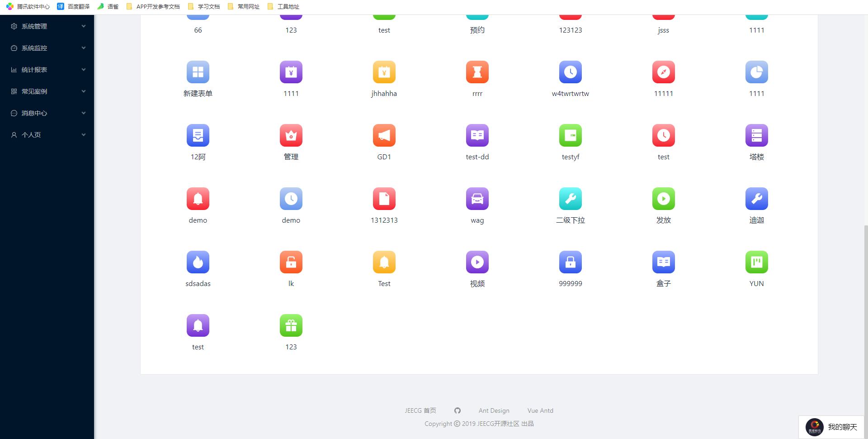Open the Vue Antd footer link
The image size is (868, 439).
tap(540, 410)
